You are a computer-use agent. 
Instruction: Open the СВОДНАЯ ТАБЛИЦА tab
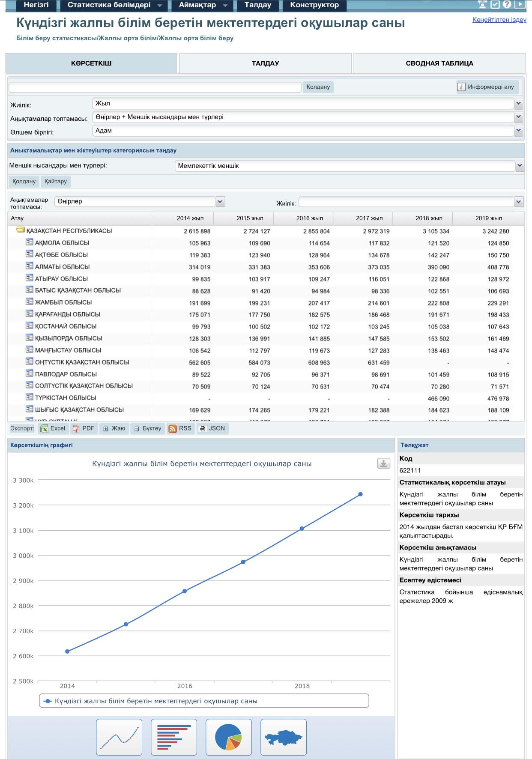coord(439,63)
